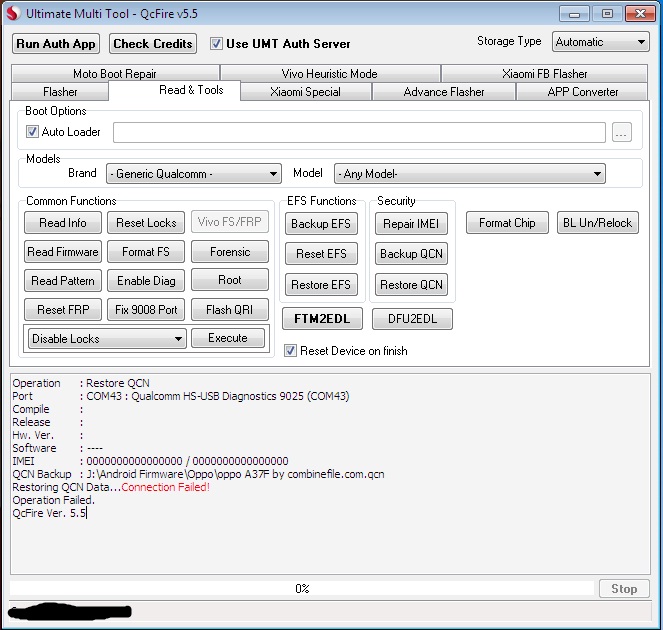Click the DFU2EDL button
The image size is (663, 630).
point(412,318)
